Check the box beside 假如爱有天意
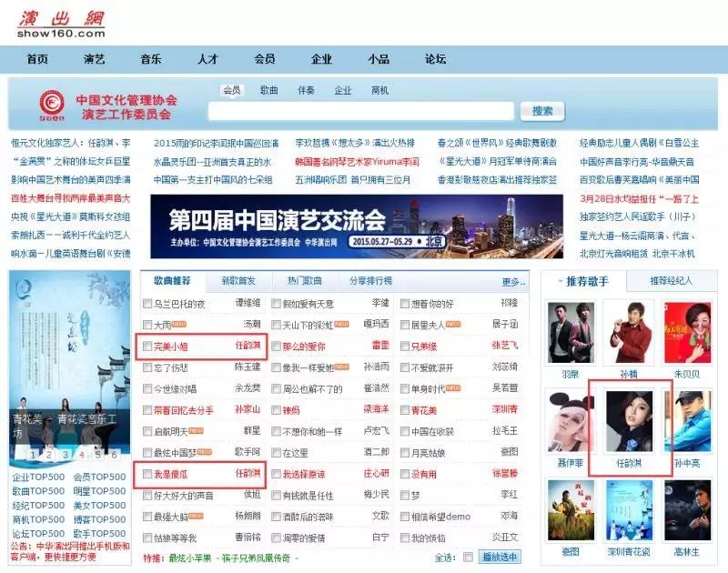The width and height of the screenshot is (728, 573). (276, 304)
